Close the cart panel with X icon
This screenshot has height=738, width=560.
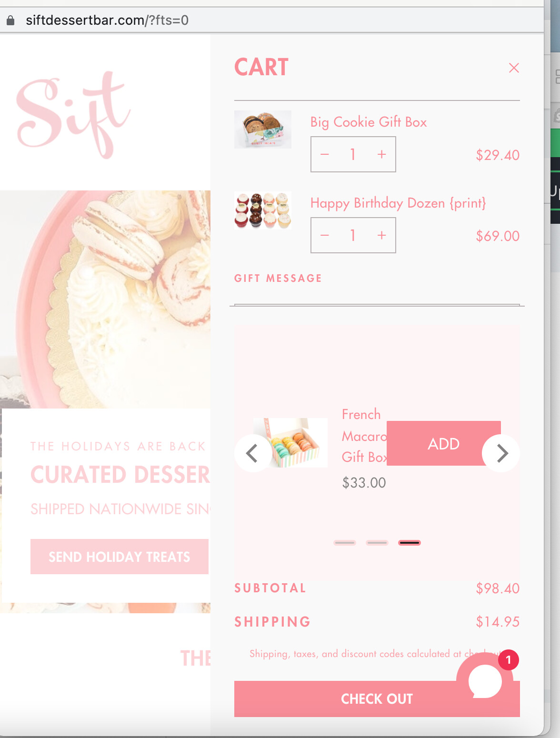(x=514, y=68)
